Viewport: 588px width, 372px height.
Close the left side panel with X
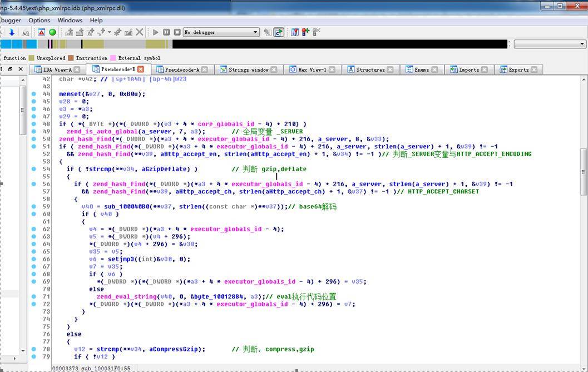[x=21, y=69]
